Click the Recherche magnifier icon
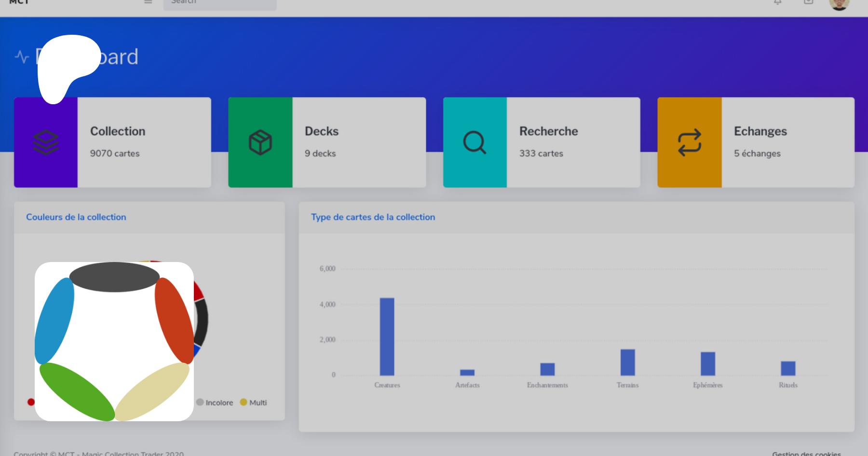 (475, 142)
